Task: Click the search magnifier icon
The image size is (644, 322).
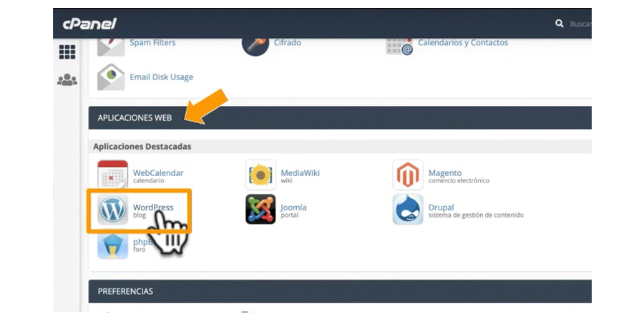Action: point(560,24)
